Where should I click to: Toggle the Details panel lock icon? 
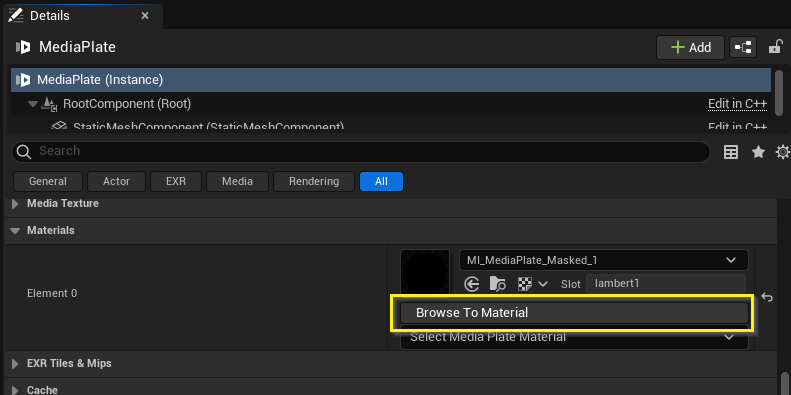775,47
